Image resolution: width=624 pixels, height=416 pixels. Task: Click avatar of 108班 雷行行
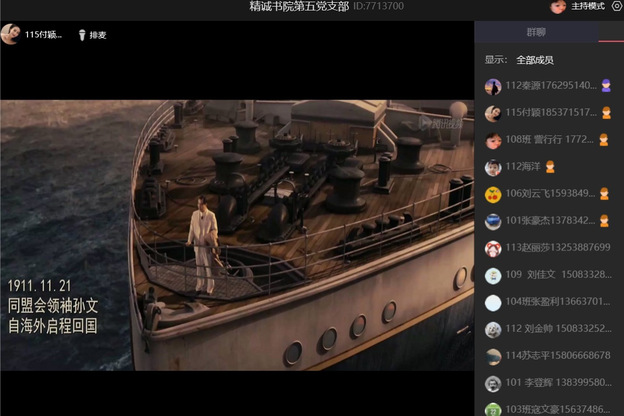(493, 141)
